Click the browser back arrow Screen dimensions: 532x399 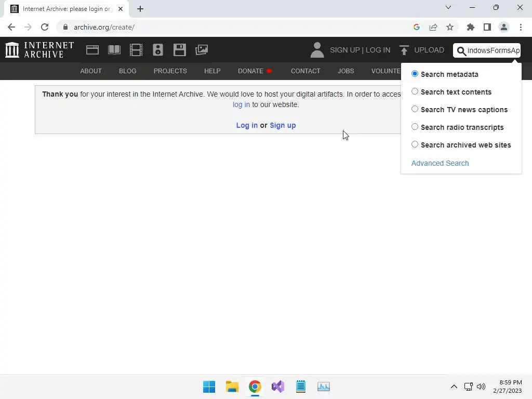[x=11, y=27]
